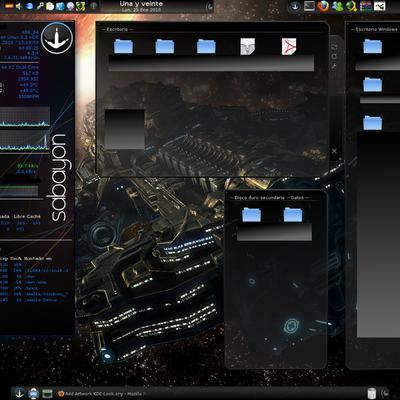Open the trash can in the bottom panel

371,393
